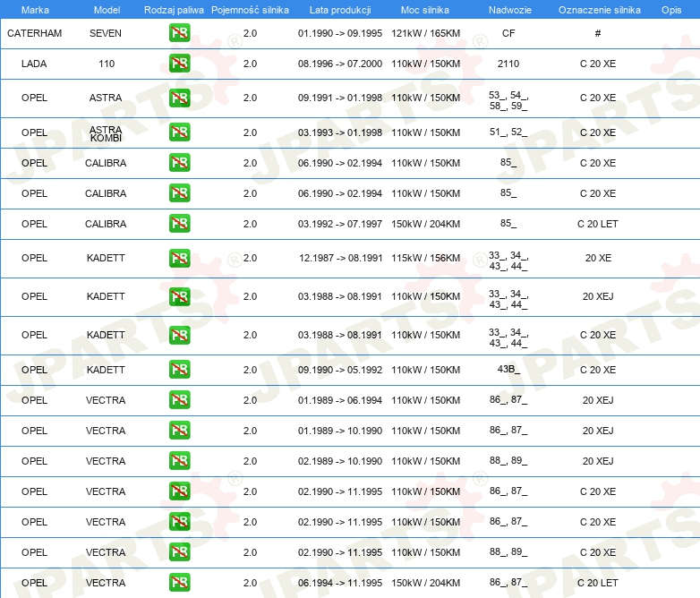700x598 pixels.
Task: Sort by the Marka column header
Action: click(35, 9)
